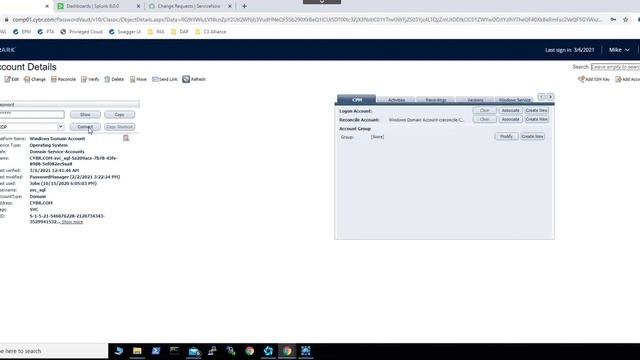Close the Splunk Dashboards browser tab
The image size is (640, 360).
coord(138,6)
